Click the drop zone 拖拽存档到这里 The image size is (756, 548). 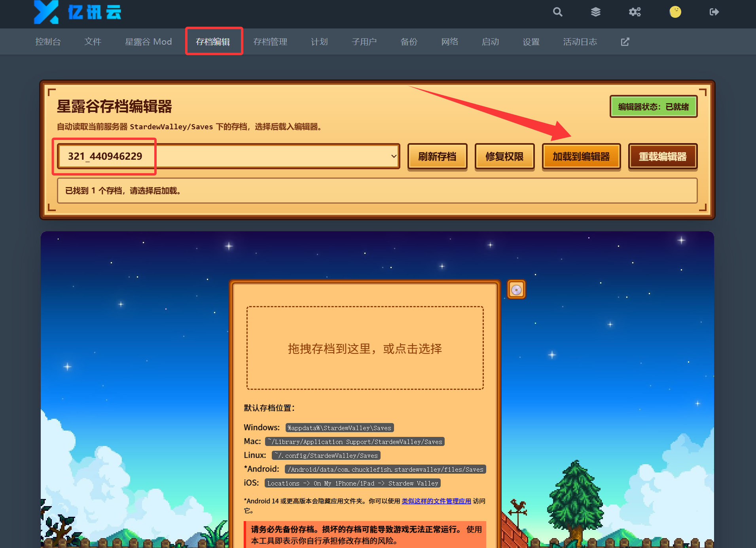click(365, 348)
